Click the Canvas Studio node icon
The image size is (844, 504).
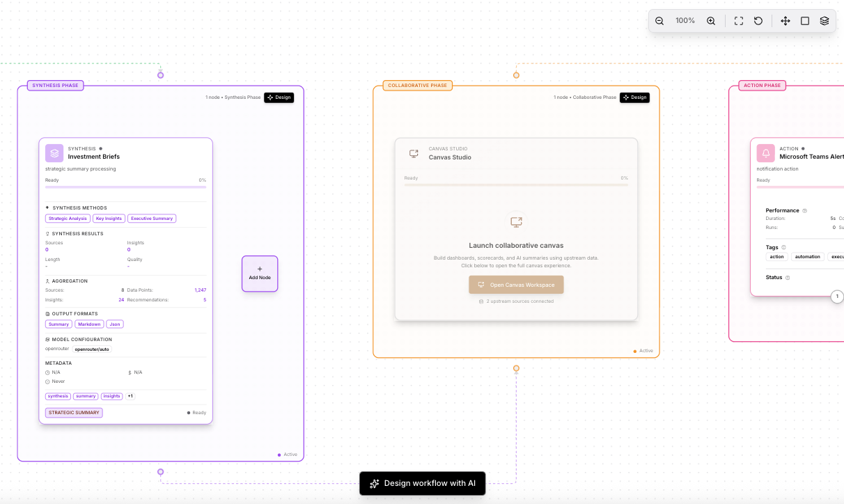click(x=414, y=153)
